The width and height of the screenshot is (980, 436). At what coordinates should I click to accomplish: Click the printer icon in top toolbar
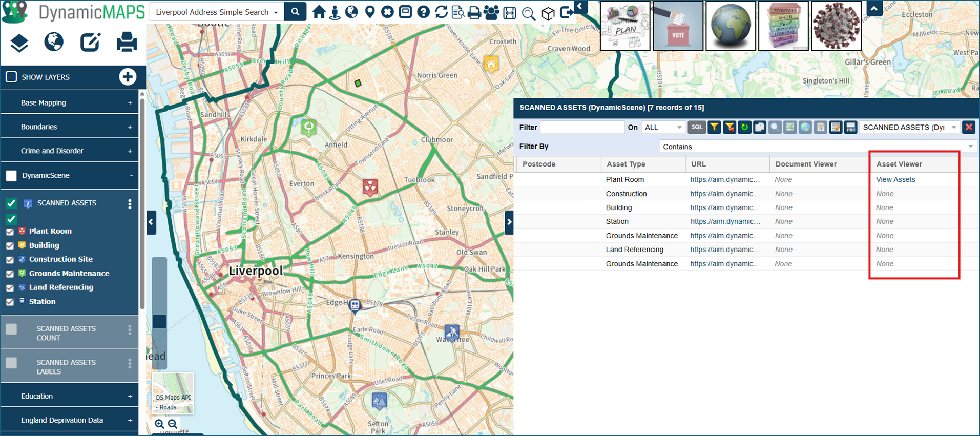(x=474, y=12)
